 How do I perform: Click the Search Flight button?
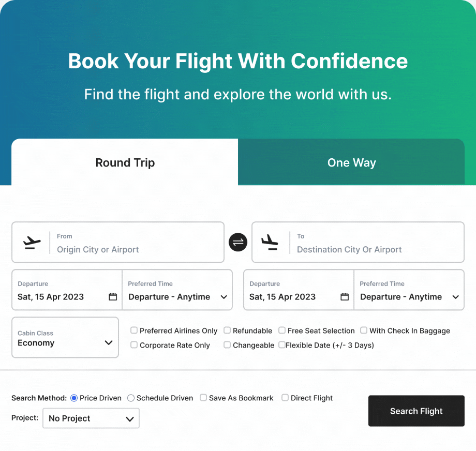(x=416, y=411)
